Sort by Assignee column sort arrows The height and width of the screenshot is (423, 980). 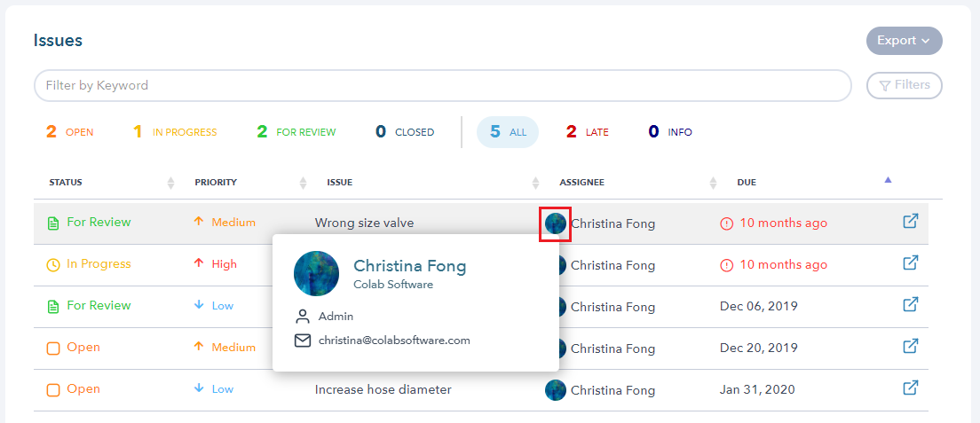pyautogui.click(x=713, y=183)
